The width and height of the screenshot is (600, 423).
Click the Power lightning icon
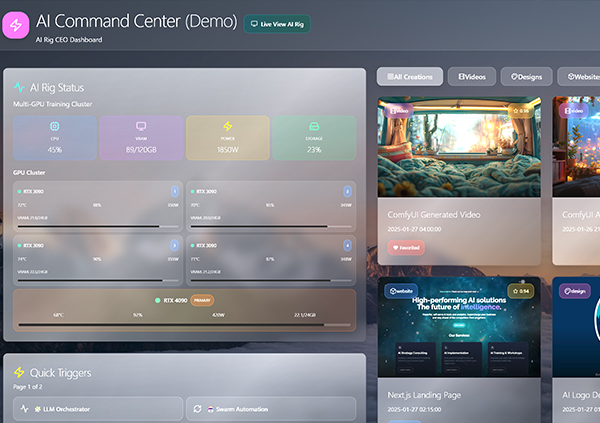point(227,126)
